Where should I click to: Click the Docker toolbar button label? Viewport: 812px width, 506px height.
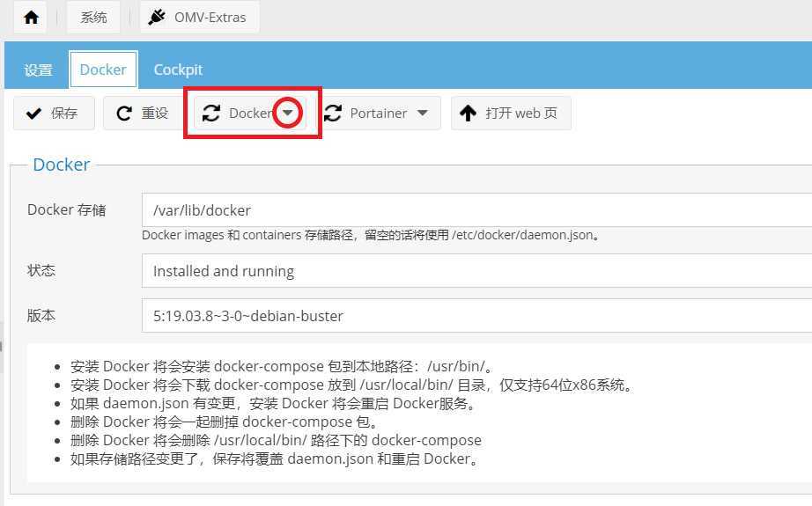251,113
